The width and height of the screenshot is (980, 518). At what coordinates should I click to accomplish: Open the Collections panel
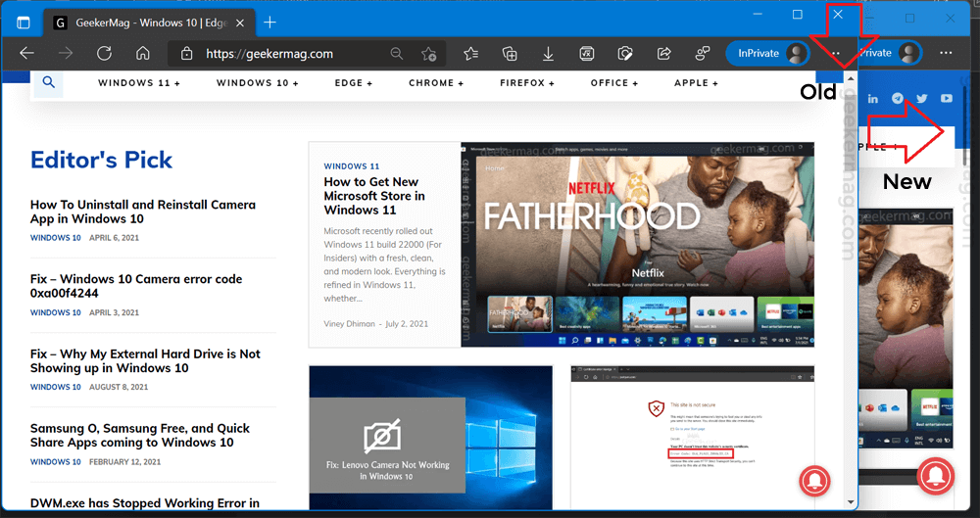510,54
